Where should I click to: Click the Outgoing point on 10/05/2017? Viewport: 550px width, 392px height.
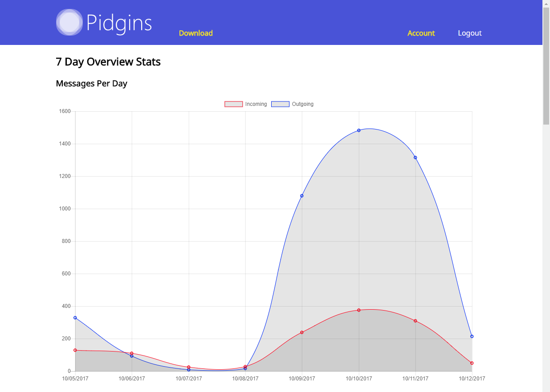pos(76,317)
